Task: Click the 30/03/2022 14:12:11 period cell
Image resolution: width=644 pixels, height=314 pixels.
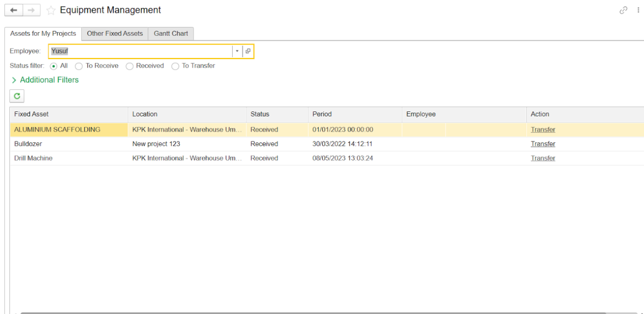Action: tap(355, 144)
